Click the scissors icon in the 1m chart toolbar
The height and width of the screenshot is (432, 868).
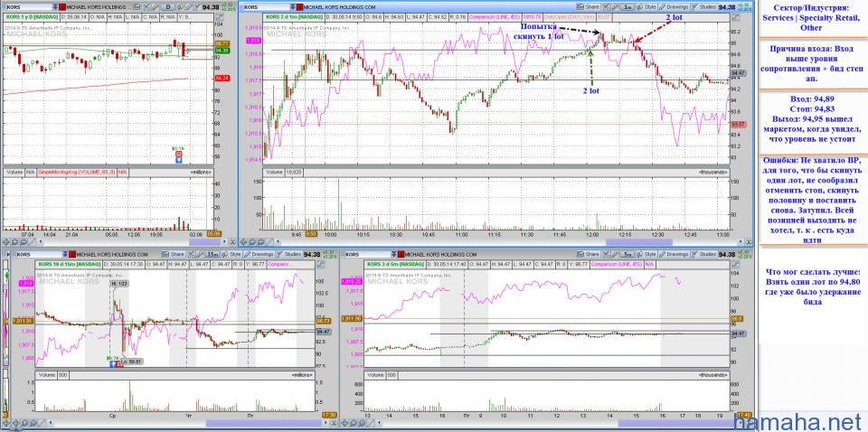pyautogui.click(x=607, y=6)
